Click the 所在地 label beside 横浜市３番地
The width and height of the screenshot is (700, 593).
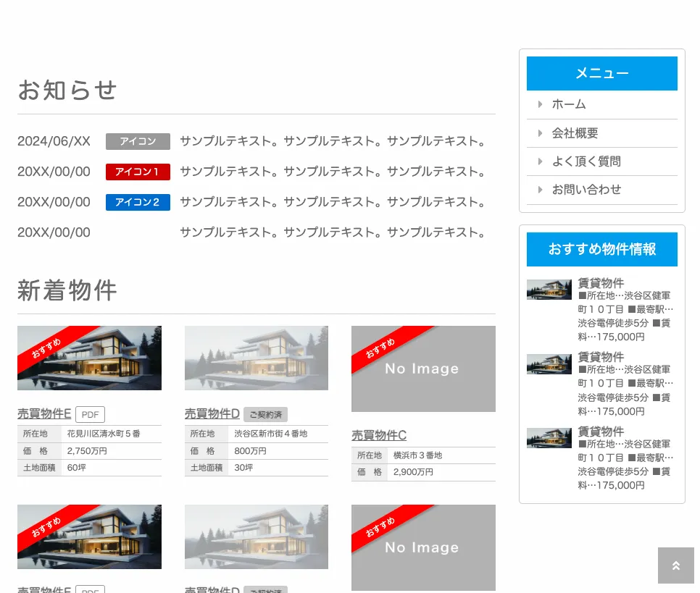point(369,455)
